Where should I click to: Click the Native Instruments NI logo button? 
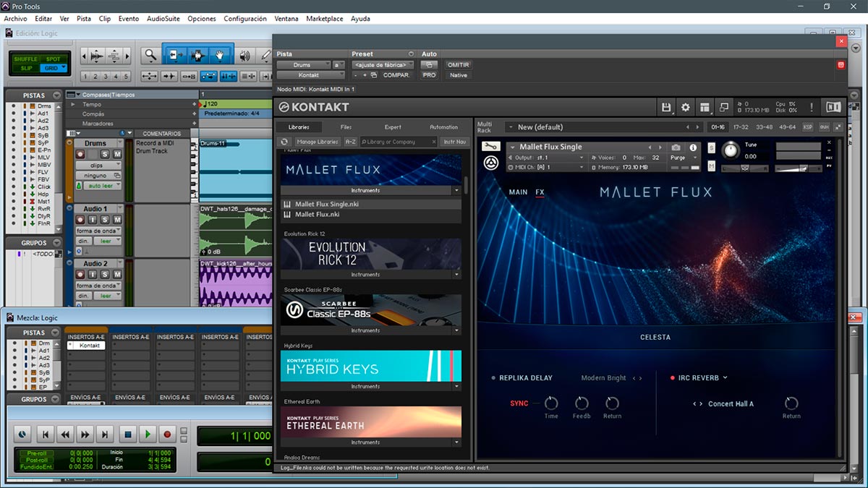833,107
